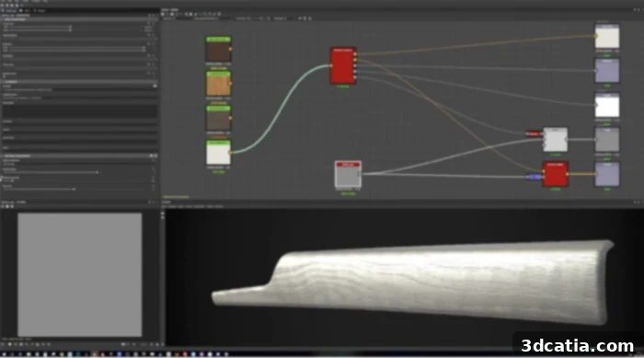Screen dimensions: 644x358
Task: Select the dark brown wood node in graph
Action: (x=218, y=49)
